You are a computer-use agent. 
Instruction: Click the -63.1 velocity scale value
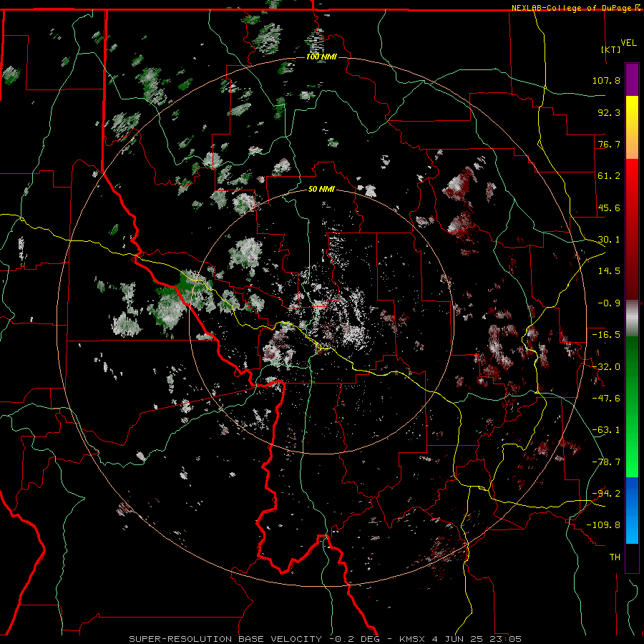click(606, 430)
